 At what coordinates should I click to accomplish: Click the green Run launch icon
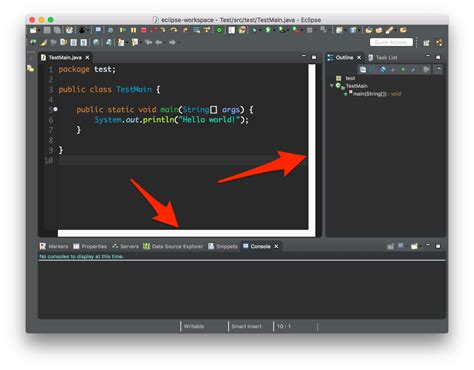tap(268, 30)
